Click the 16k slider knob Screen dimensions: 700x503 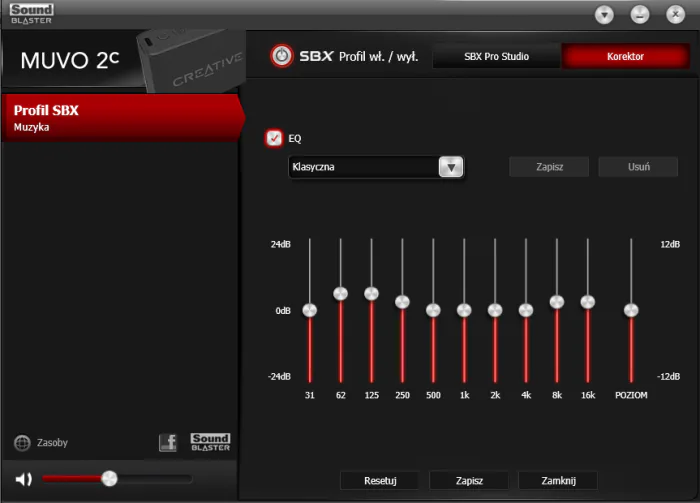click(x=588, y=302)
